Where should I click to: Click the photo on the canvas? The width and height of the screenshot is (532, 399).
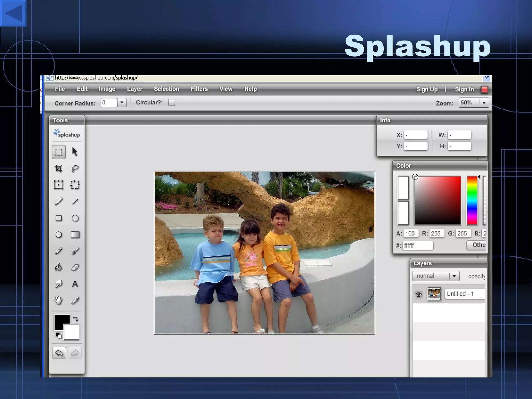click(x=264, y=252)
